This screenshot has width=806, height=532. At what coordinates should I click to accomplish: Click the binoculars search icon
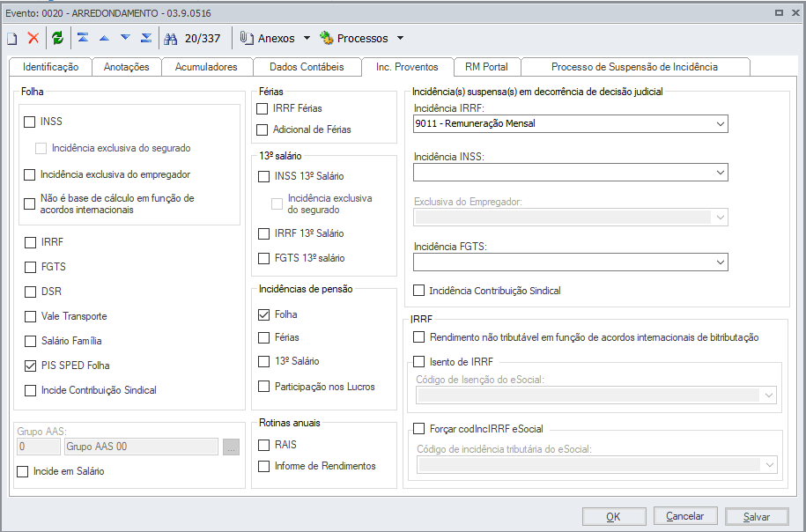171,38
